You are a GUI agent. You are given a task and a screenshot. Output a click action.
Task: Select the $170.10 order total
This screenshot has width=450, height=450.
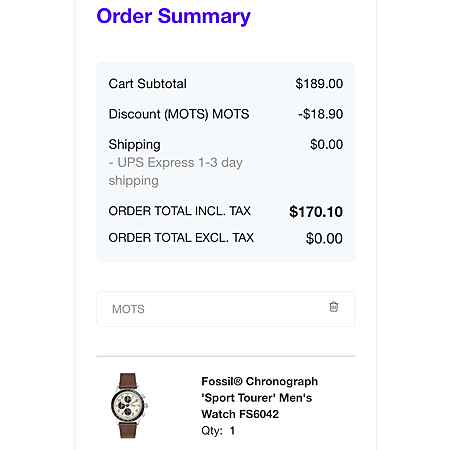point(316,212)
